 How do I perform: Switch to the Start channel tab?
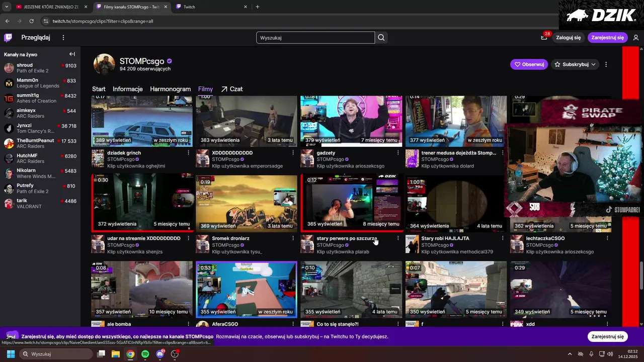99,89
